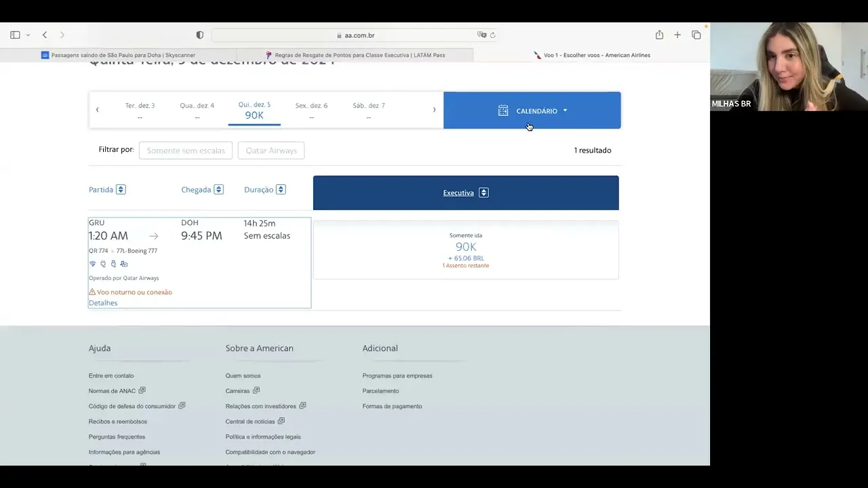The height and width of the screenshot is (488, 868).
Task: Open the Central de notícias link
Action: coord(255,422)
